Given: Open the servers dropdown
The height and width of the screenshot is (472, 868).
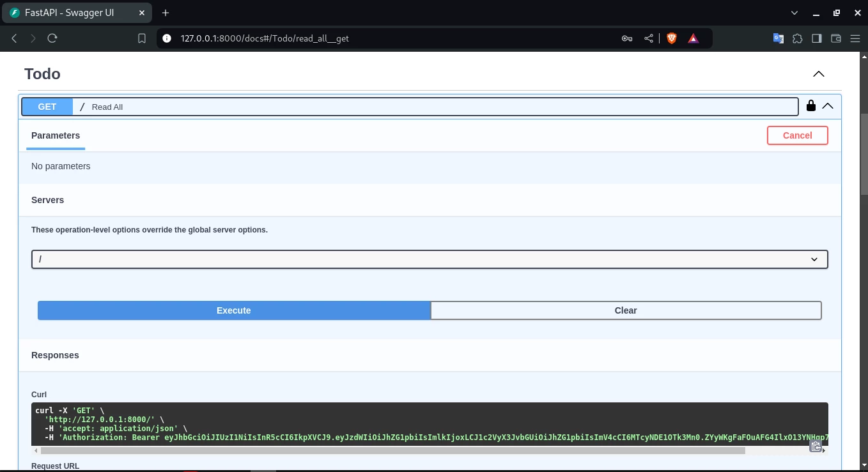Looking at the screenshot, I should pos(430,259).
